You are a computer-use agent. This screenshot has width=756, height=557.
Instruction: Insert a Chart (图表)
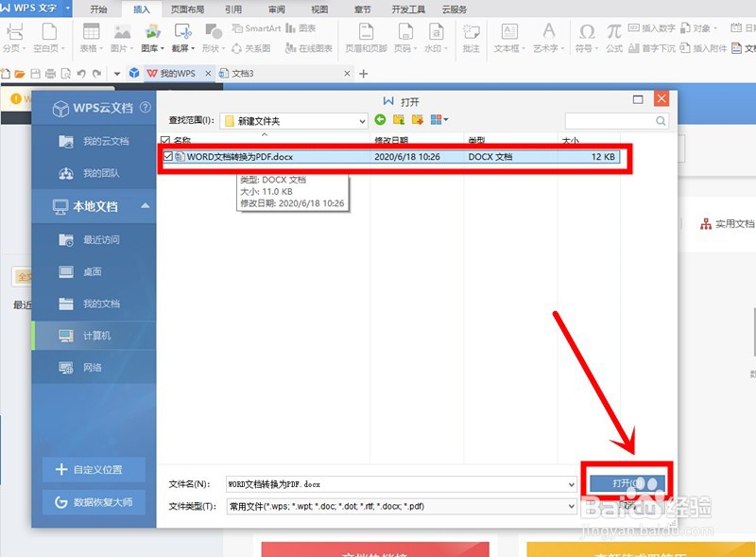(301, 28)
